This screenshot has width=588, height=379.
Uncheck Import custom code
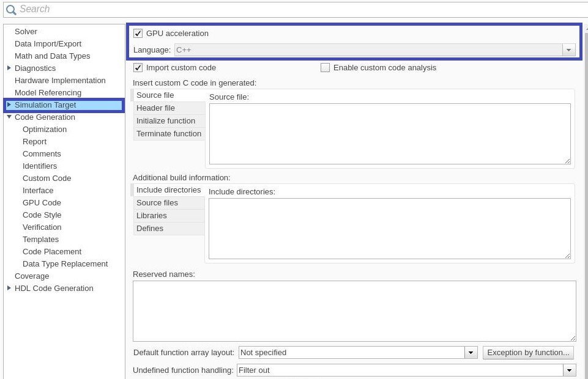pyautogui.click(x=138, y=68)
